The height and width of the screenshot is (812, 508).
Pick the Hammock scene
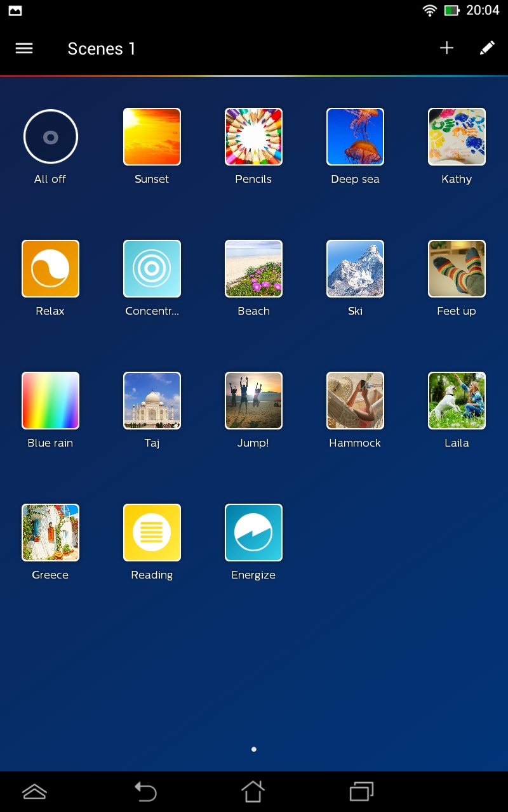point(356,400)
